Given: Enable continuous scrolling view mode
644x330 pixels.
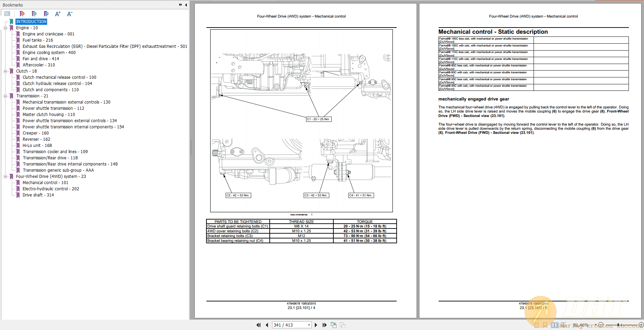Looking at the screenshot, I should [545, 324].
